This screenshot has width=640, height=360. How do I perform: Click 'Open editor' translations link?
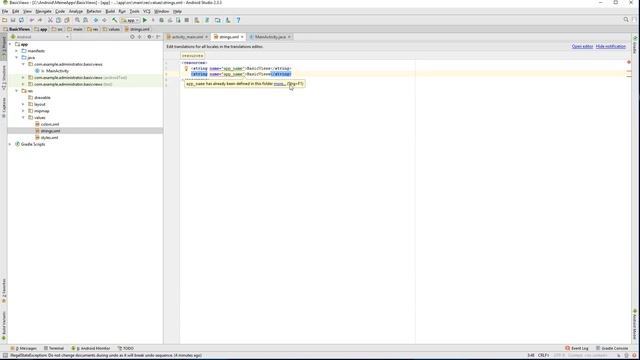tap(582, 47)
